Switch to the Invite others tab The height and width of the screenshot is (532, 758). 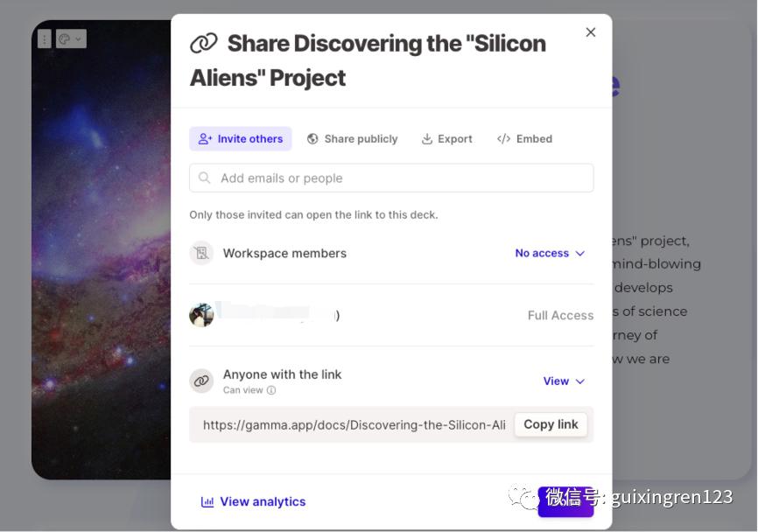[241, 139]
